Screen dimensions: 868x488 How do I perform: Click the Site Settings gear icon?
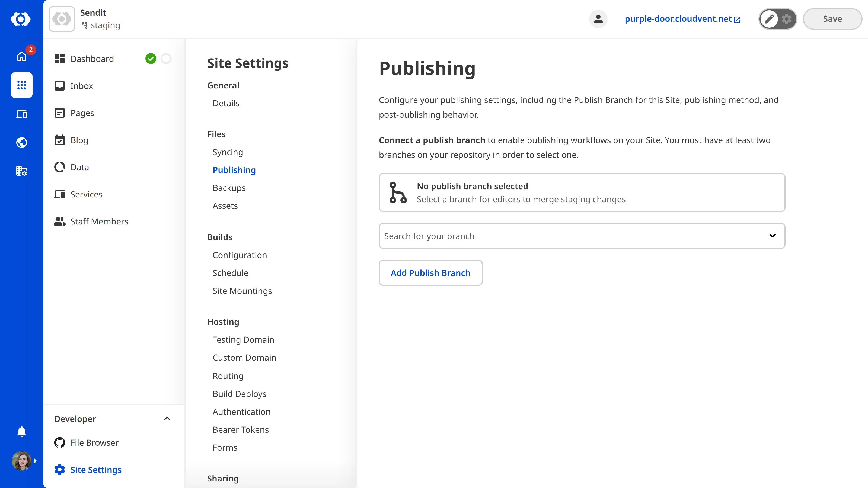tap(59, 470)
